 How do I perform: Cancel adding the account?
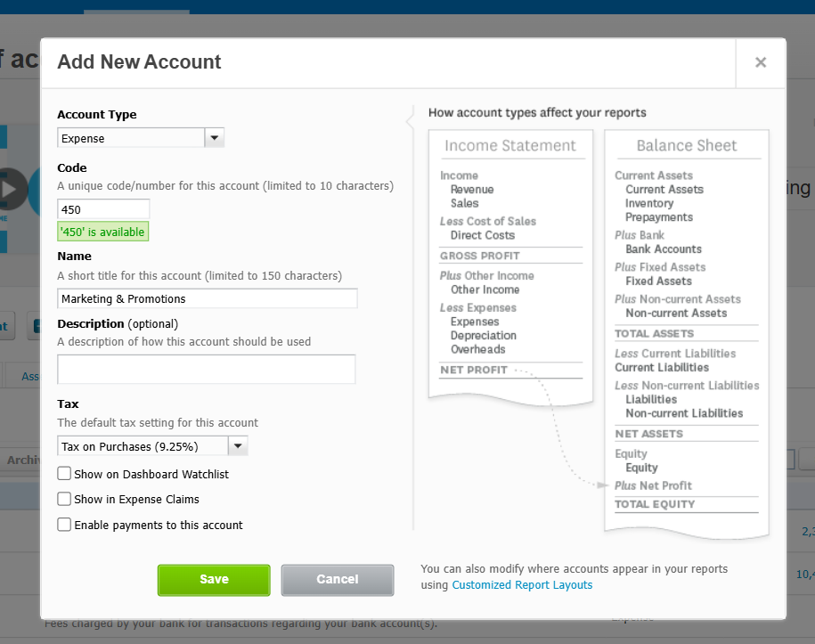pyautogui.click(x=338, y=580)
